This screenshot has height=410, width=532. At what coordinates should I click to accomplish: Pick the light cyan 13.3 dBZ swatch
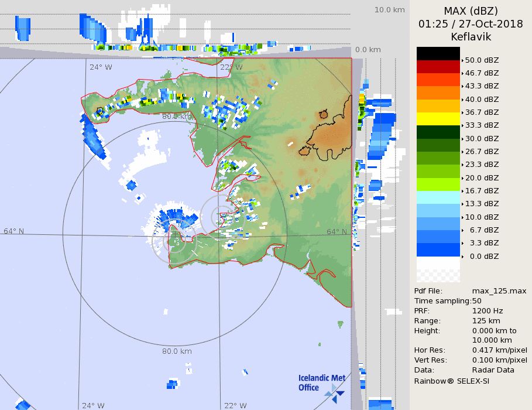point(438,197)
